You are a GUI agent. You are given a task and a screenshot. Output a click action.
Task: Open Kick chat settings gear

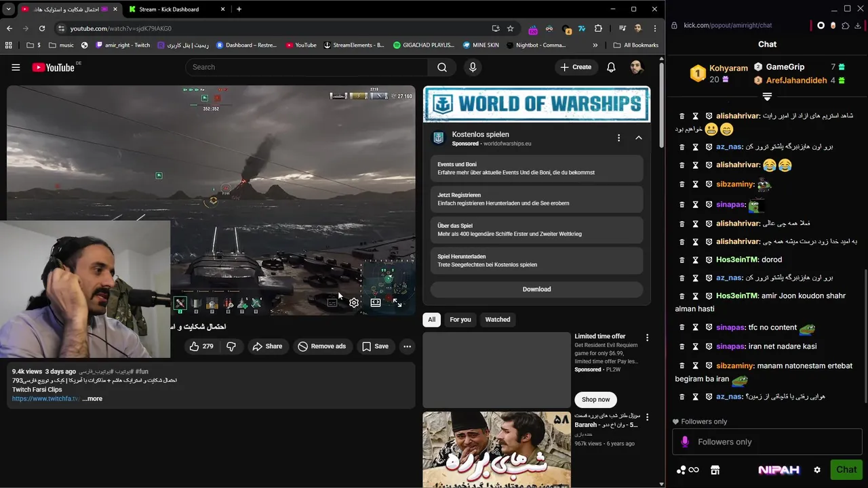(817, 470)
